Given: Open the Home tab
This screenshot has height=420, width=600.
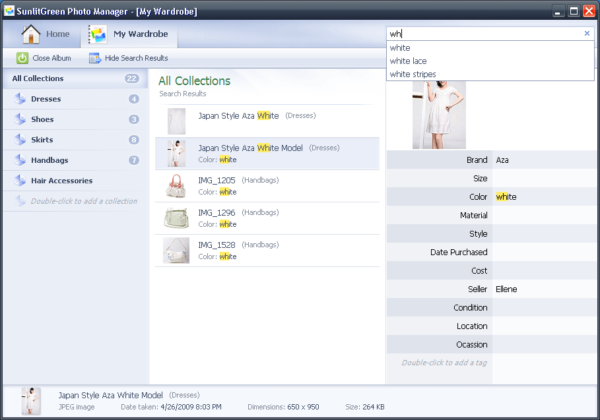Looking at the screenshot, I should point(46,34).
